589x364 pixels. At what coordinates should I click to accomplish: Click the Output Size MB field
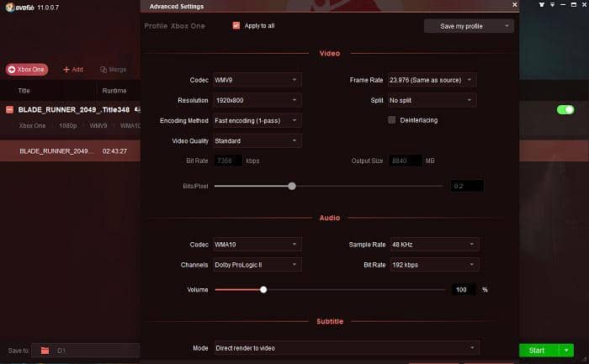coord(406,161)
